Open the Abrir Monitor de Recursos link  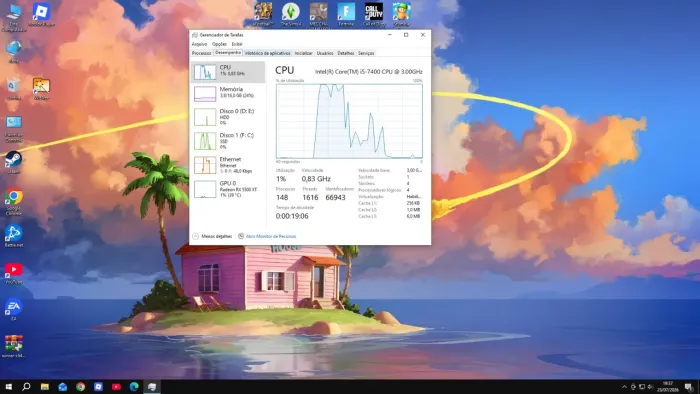267,236
